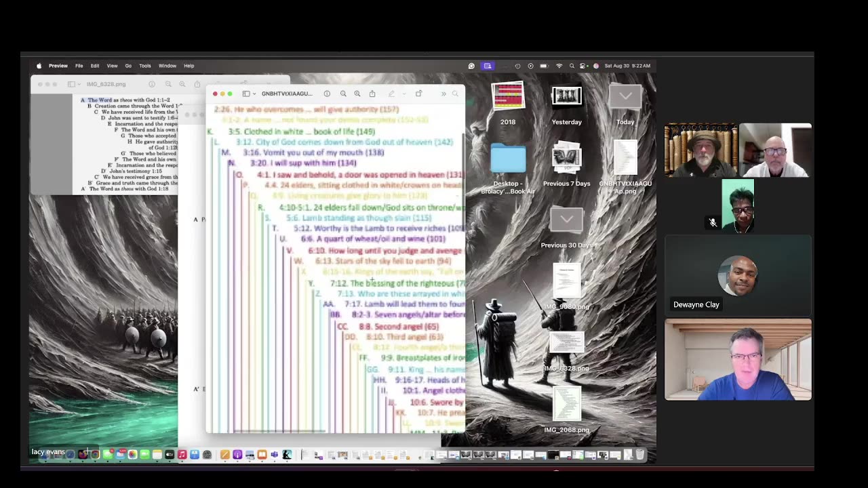868x488 pixels.
Task: Select Dewayne Clay participant tile
Action: (738, 275)
